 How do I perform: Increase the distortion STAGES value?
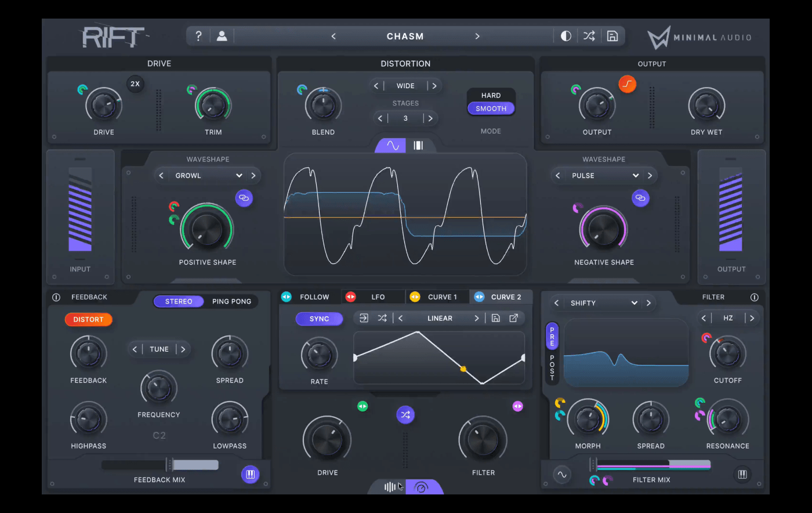(x=430, y=118)
